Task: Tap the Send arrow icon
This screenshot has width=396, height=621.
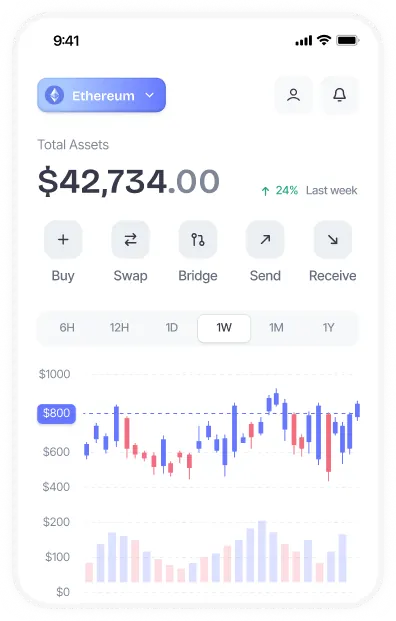Action: [265, 240]
